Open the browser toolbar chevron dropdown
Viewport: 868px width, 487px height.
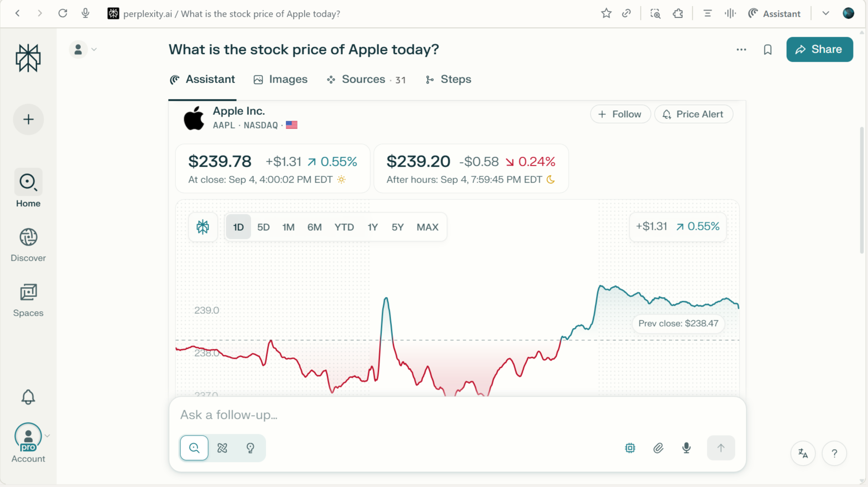826,14
